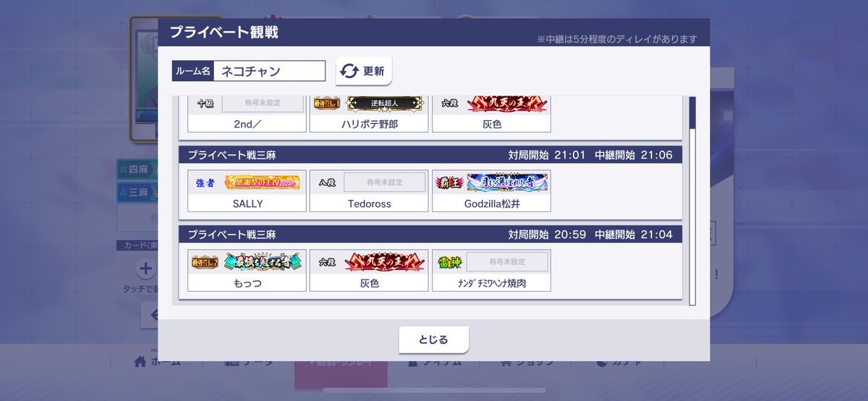Edit the ルーム名 field showing ネコチャン
The image size is (868, 401).
269,71
